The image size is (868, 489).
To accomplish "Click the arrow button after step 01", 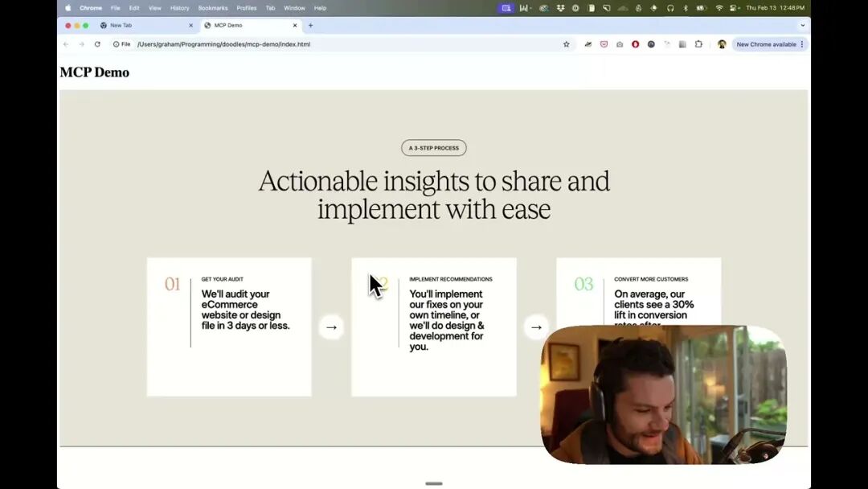I will click(x=331, y=327).
